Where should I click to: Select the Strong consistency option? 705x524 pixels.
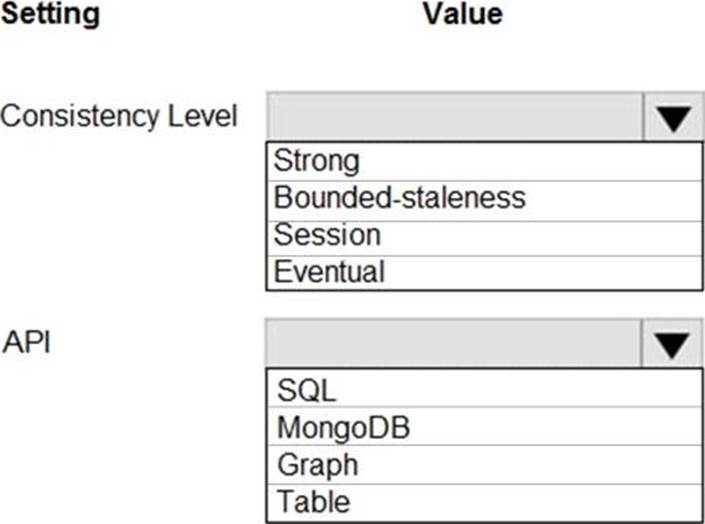click(x=484, y=161)
